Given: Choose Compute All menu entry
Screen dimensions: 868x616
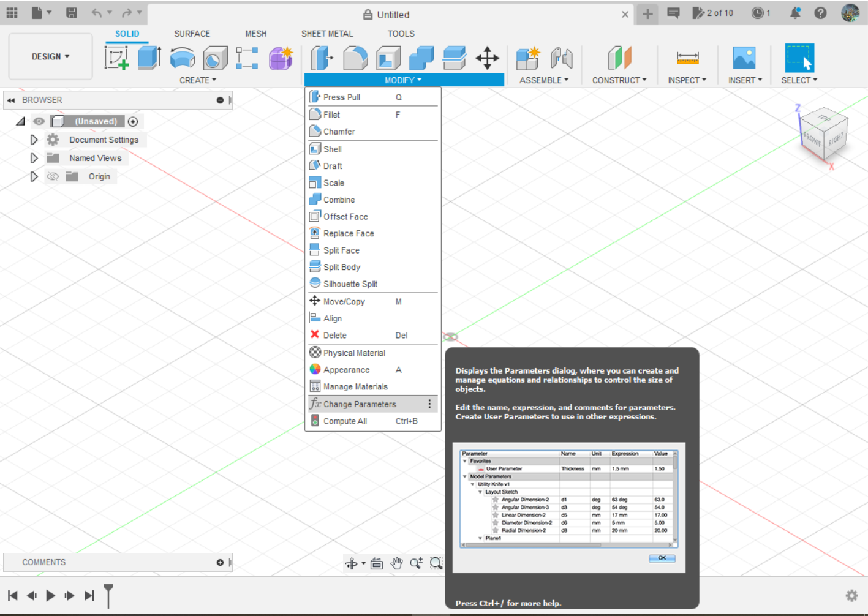Looking at the screenshot, I should tap(372, 421).
